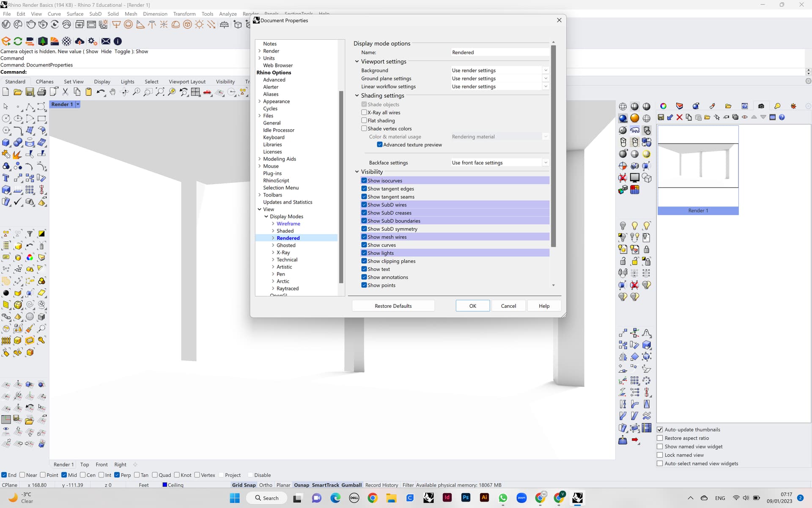The width and height of the screenshot is (812, 508).
Task: Click the red X delete named view icon
Action: tap(679, 117)
